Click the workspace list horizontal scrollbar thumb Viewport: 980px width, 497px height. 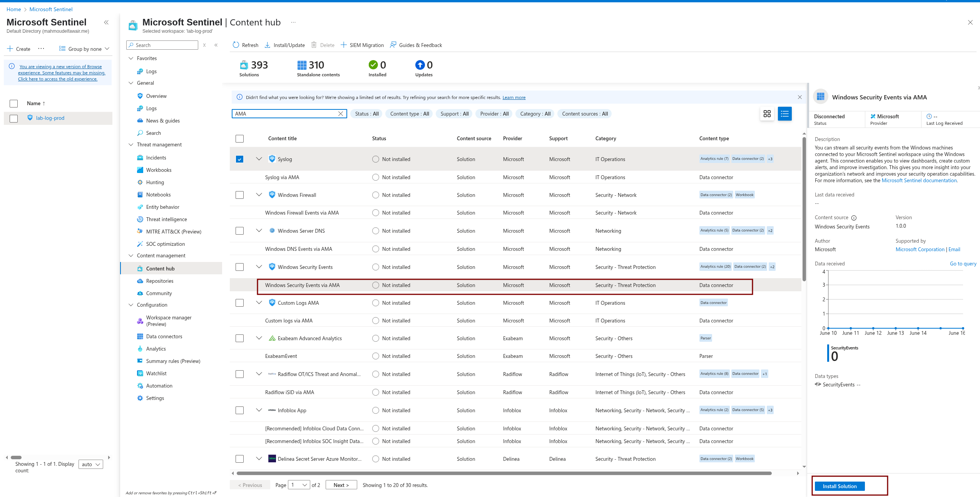16,458
